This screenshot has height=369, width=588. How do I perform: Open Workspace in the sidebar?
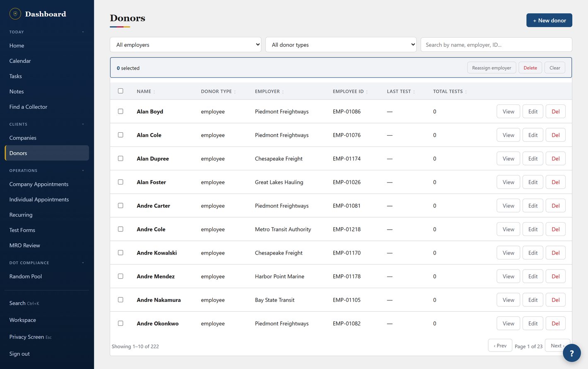point(47,320)
